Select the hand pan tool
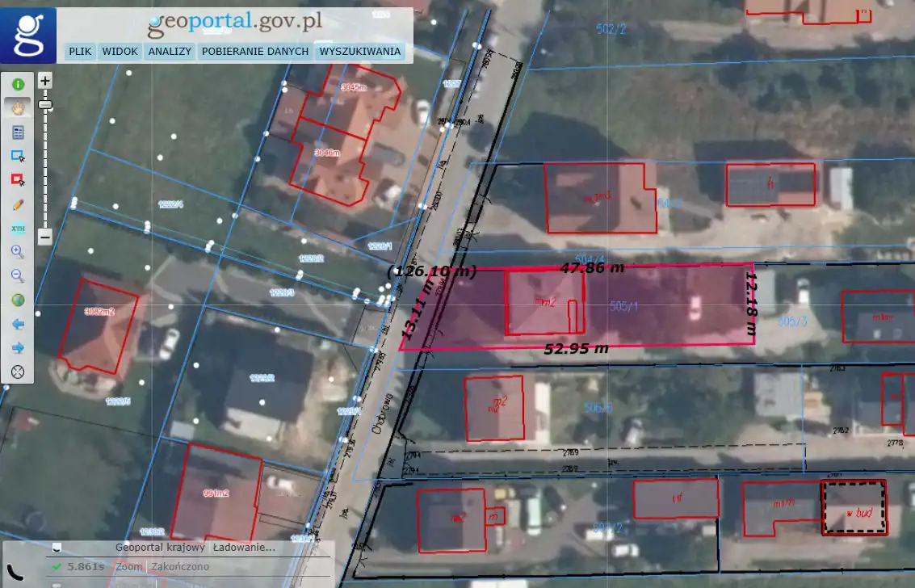This screenshot has height=588, width=915. tap(18, 107)
